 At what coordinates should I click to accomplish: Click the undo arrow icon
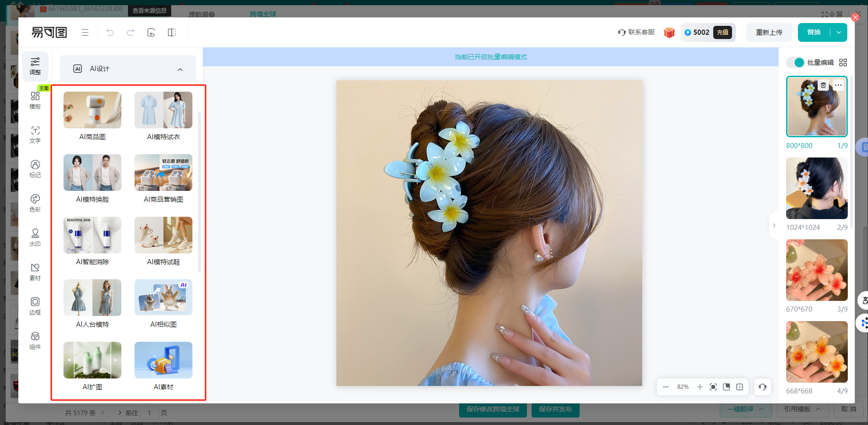point(110,32)
